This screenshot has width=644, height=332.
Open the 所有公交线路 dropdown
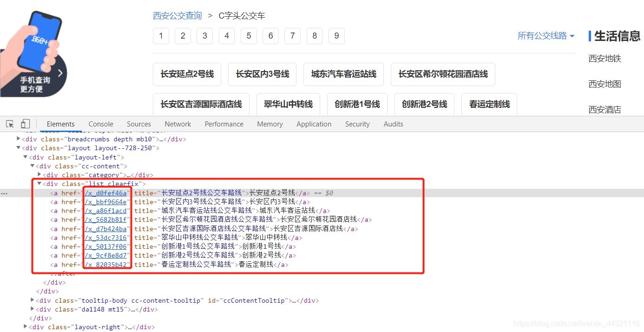[x=546, y=36]
